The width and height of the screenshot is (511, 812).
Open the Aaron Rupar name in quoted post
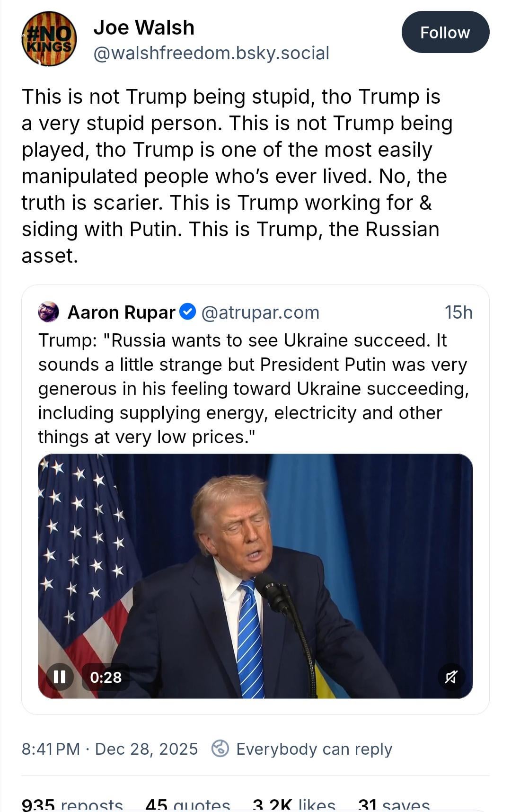pos(121,312)
